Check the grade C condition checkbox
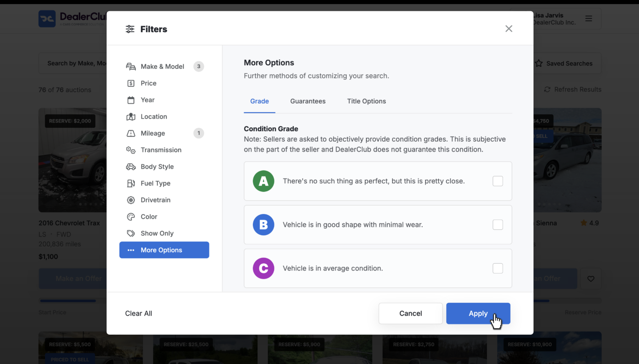The width and height of the screenshot is (639, 364). pos(498,268)
